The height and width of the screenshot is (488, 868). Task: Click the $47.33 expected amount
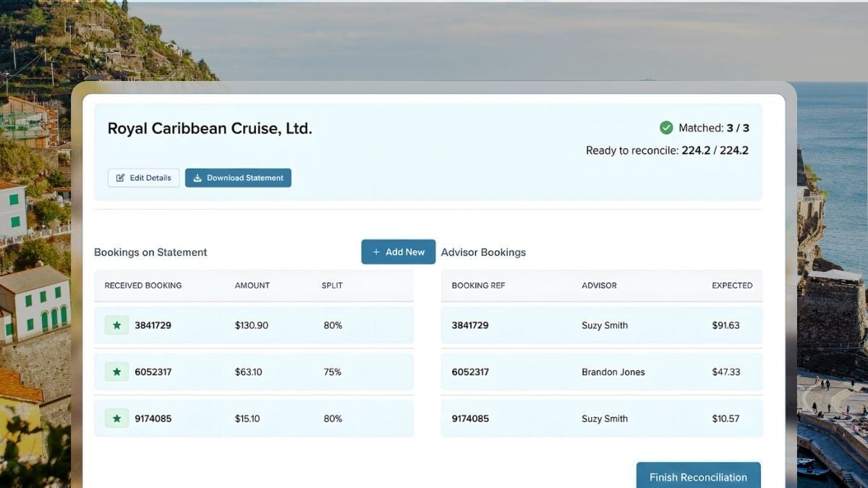[x=726, y=372]
